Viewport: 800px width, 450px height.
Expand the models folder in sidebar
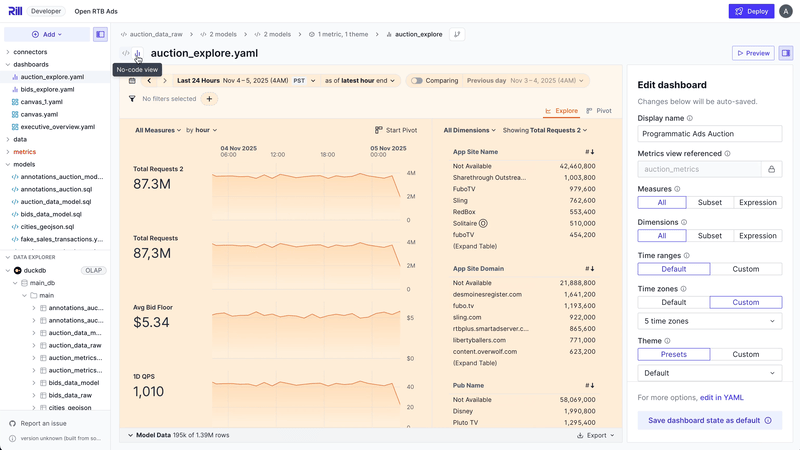click(24, 164)
